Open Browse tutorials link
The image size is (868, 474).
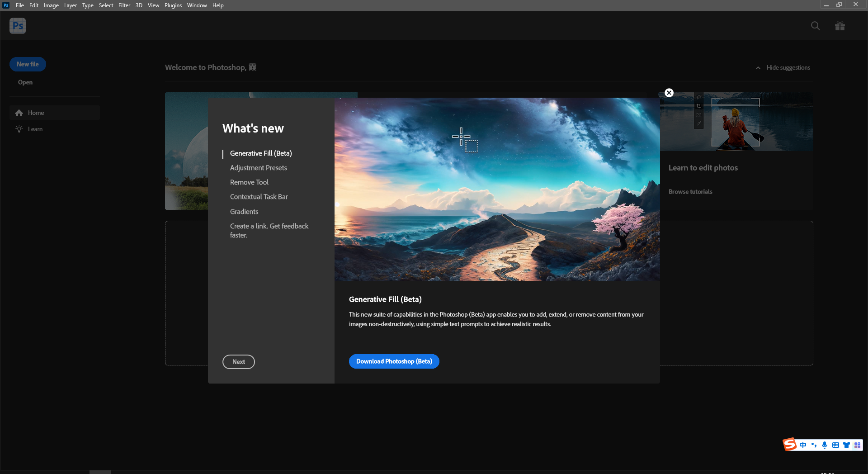690,191
